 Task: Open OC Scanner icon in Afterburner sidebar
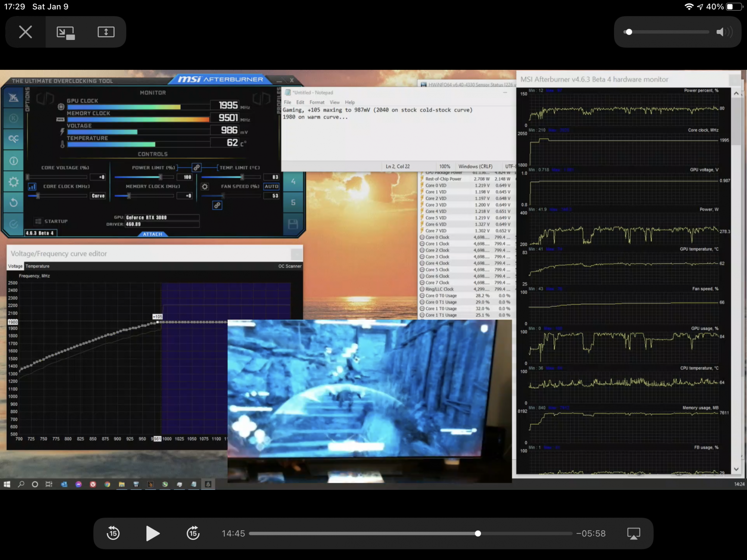pos(14,139)
